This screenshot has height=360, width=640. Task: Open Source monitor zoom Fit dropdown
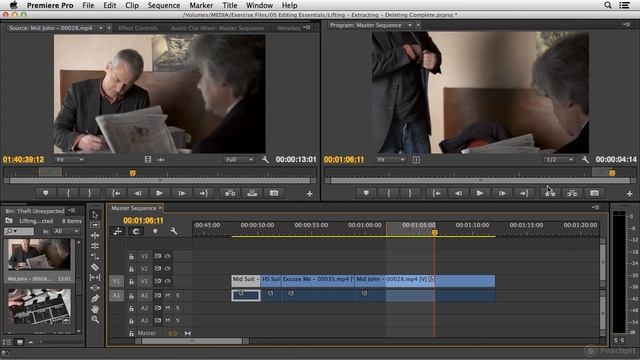click(69, 160)
